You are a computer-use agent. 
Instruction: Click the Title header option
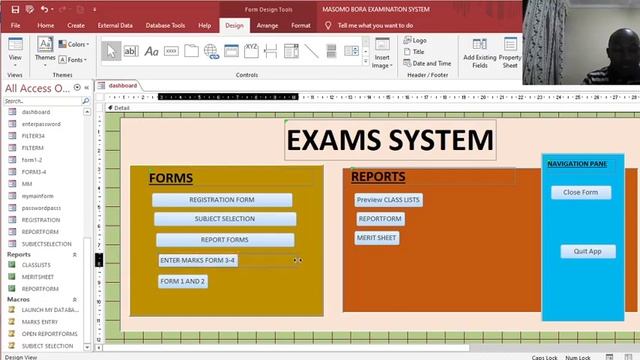click(x=414, y=52)
